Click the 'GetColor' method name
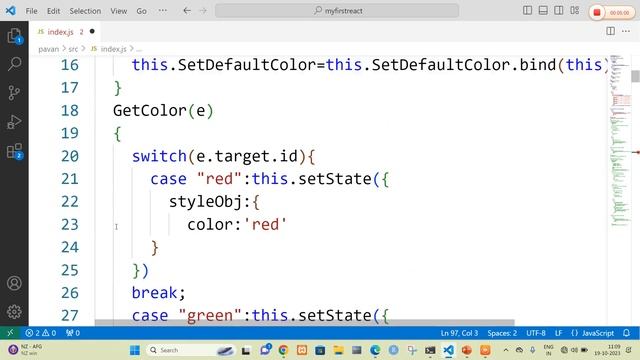Screen dimensions: 640x360 [x=149, y=111]
